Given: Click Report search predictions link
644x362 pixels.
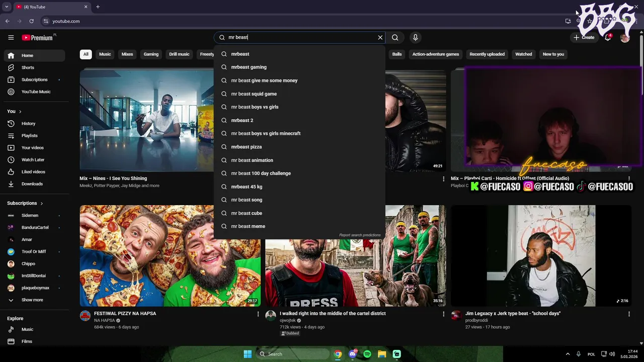Looking at the screenshot, I should 360,235.
